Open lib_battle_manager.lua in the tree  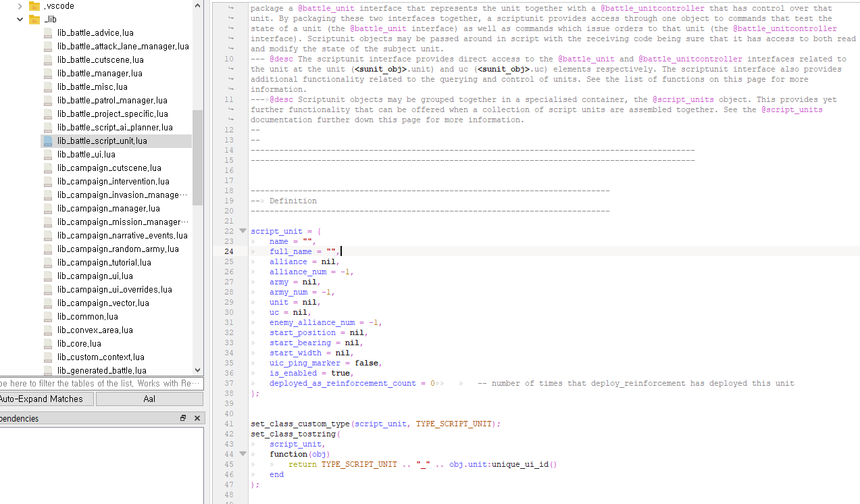(99, 74)
